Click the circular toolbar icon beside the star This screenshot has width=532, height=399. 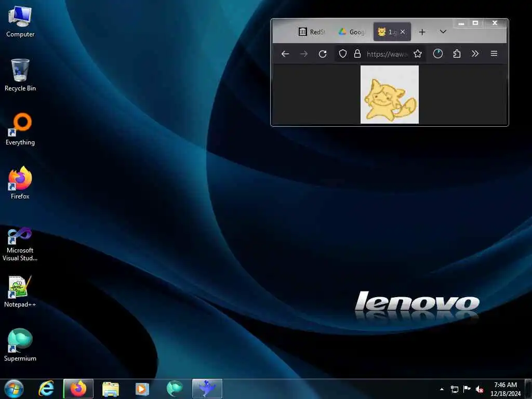[437, 54]
